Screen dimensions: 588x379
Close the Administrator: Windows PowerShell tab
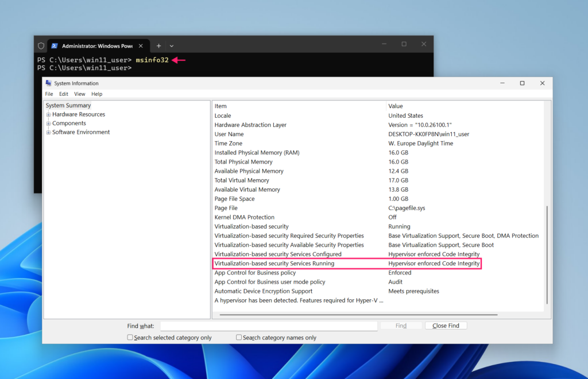tap(141, 46)
